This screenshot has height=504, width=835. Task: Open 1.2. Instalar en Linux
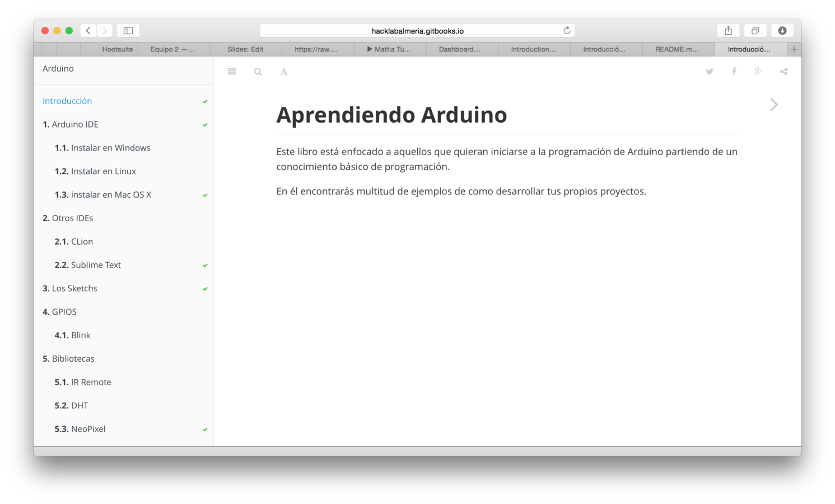[95, 171]
